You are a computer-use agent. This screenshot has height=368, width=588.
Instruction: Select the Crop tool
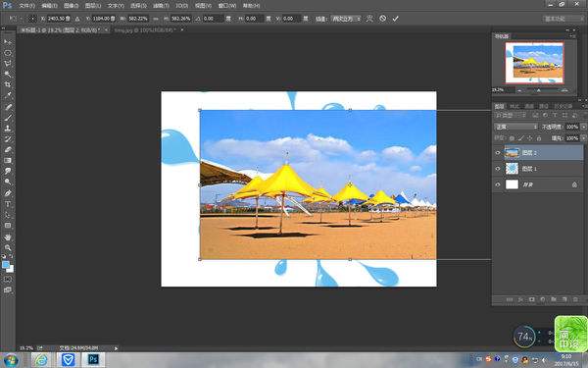[x=8, y=84]
